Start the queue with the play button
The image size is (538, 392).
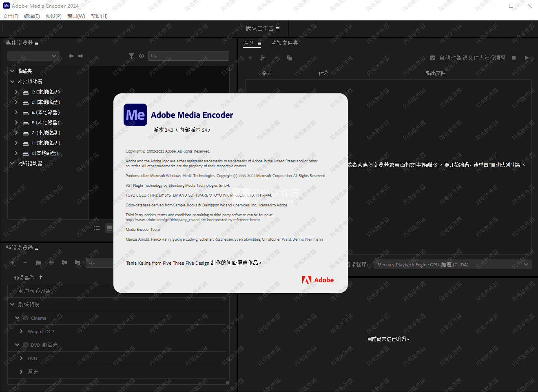(527, 58)
